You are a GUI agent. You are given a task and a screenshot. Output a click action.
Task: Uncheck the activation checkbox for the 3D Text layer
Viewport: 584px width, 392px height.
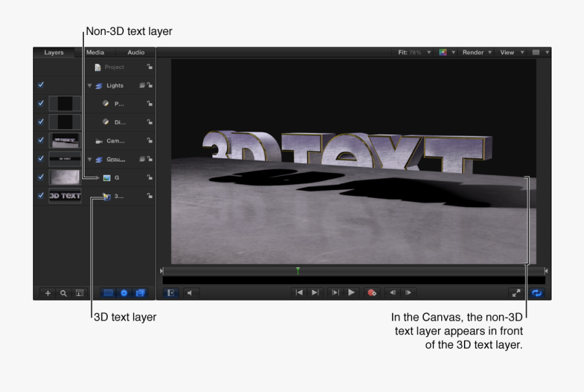point(41,195)
